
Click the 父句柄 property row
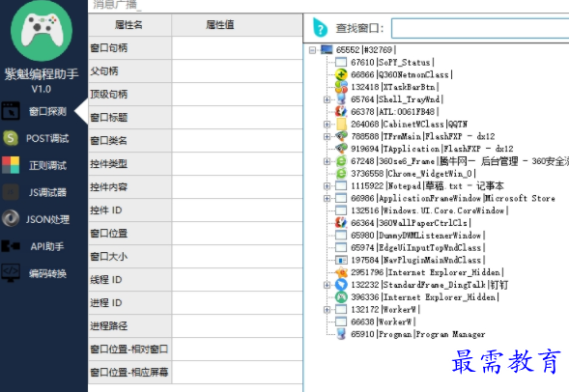(x=195, y=71)
